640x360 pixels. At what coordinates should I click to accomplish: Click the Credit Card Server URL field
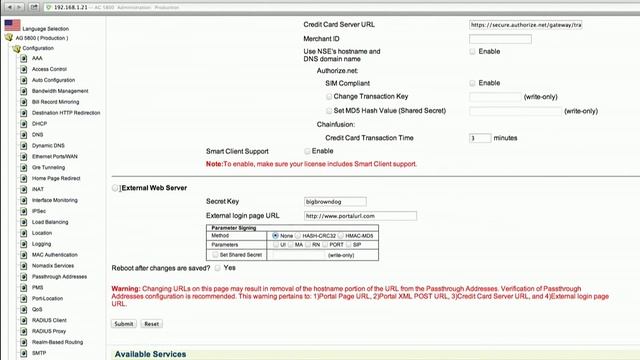526,25
